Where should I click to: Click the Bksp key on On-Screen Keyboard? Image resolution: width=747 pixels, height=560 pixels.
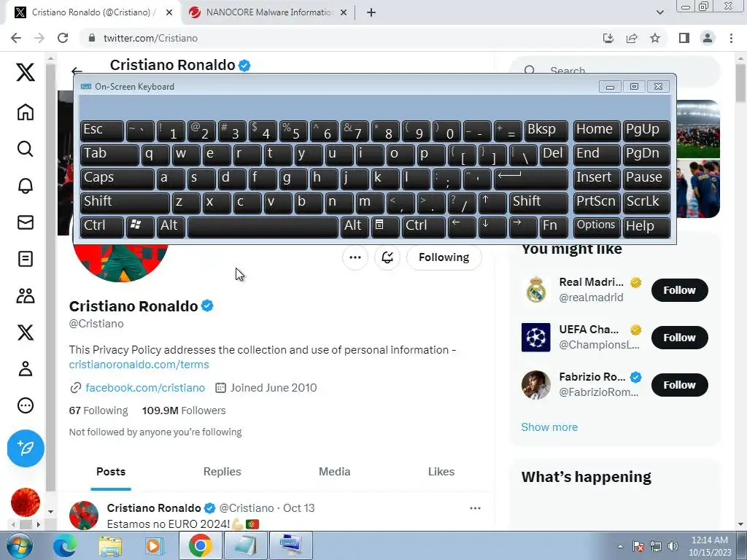[546, 131]
